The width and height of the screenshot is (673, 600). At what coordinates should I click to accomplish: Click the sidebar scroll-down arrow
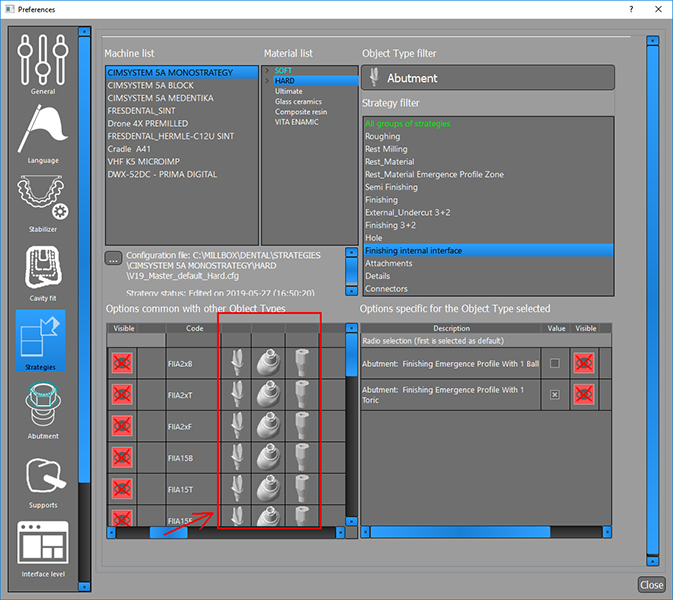(x=85, y=586)
